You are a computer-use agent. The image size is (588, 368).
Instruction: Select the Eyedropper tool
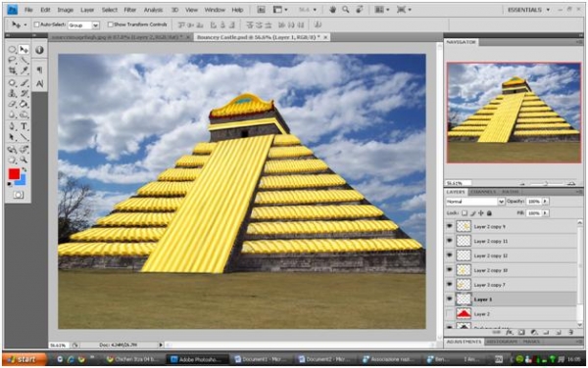point(24,70)
